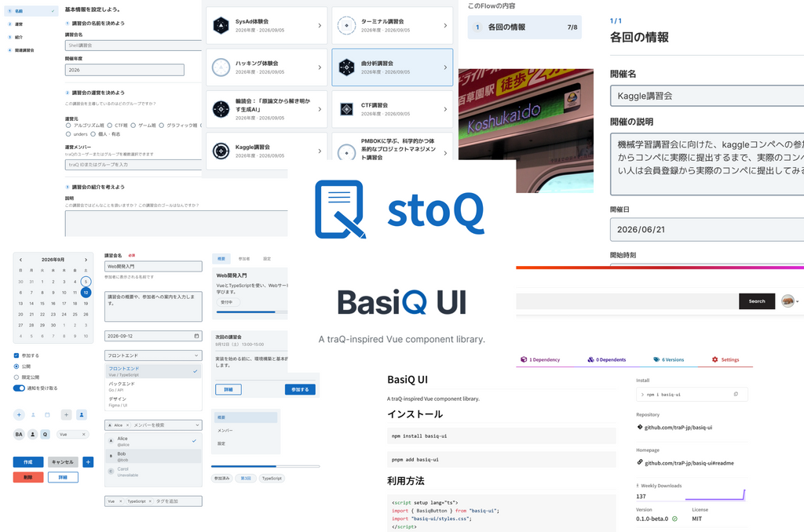Select the 公開 radio button
The height and width of the screenshot is (532, 804).
[x=16, y=366]
